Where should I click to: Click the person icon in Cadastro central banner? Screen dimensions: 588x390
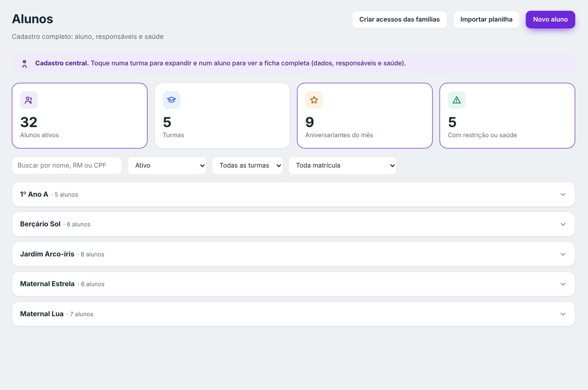click(25, 64)
